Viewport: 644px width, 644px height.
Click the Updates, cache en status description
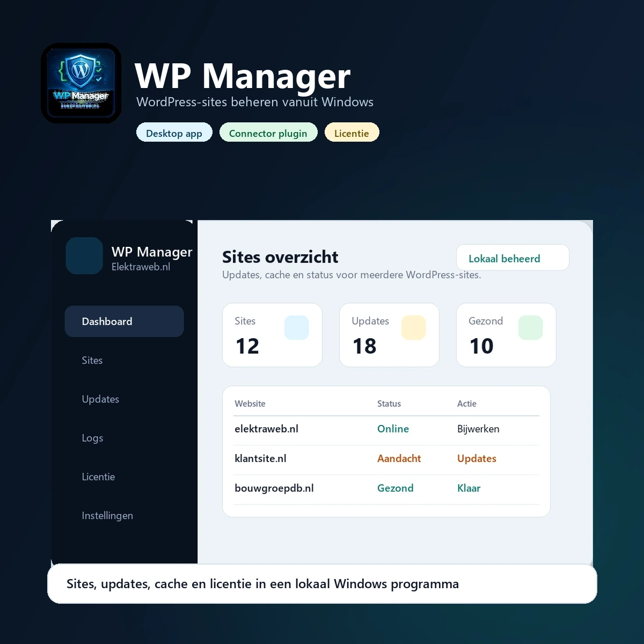352,275
